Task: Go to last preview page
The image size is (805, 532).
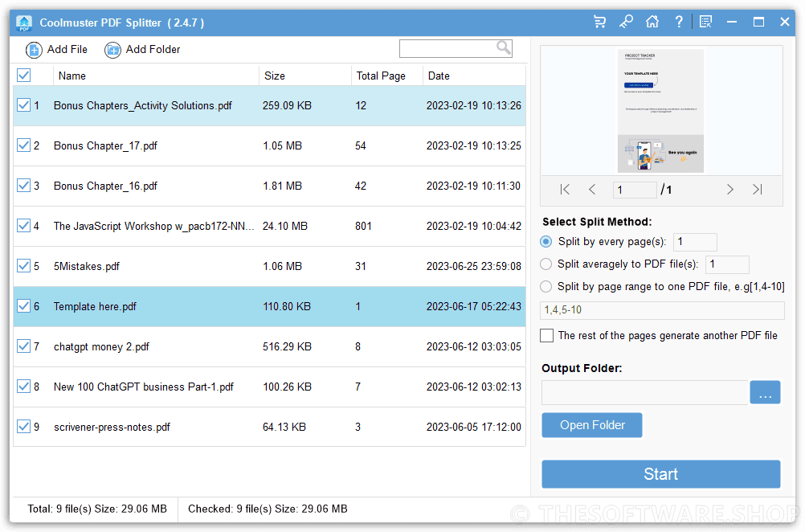Action: (x=758, y=190)
